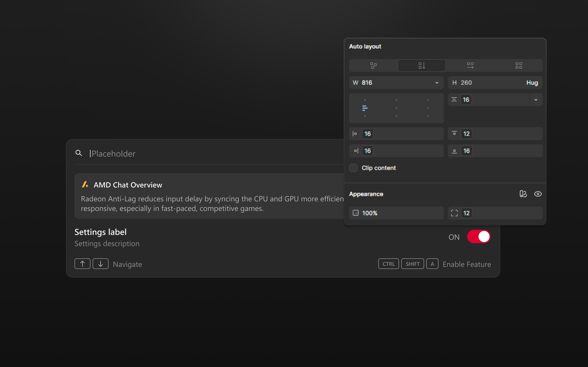Click the SHIFT shortcut key button
588x367 pixels.
(x=412, y=264)
